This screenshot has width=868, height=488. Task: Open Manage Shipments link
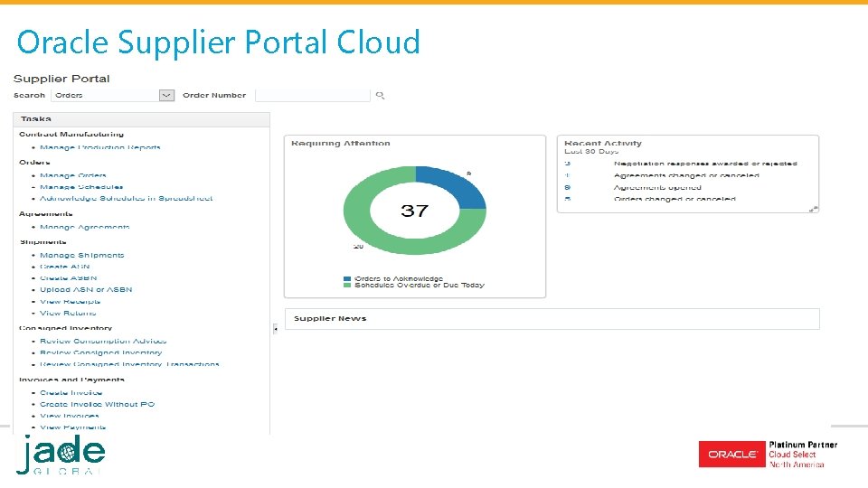coord(82,255)
